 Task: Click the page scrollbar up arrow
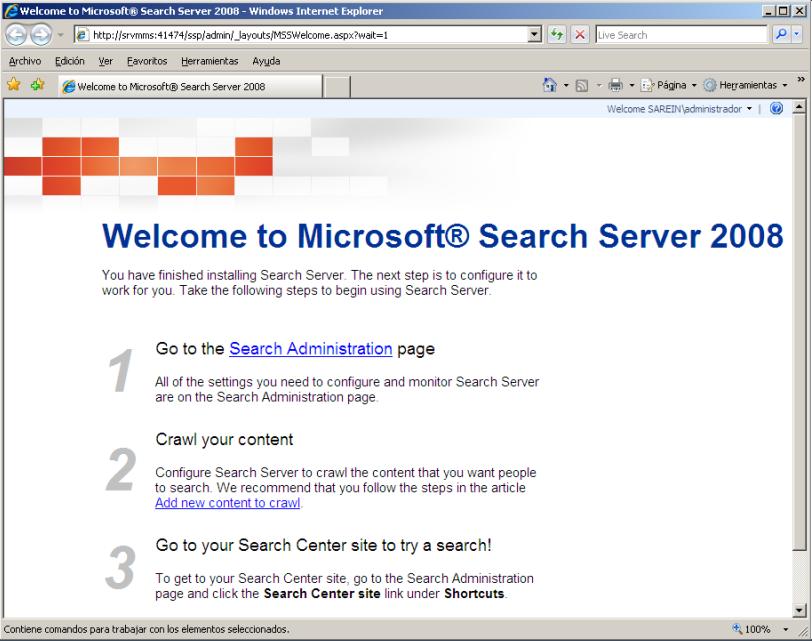click(x=799, y=107)
